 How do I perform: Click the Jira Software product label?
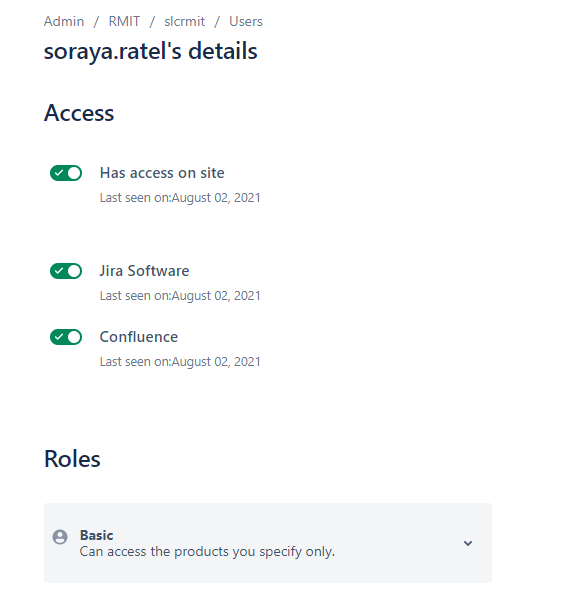(x=144, y=271)
